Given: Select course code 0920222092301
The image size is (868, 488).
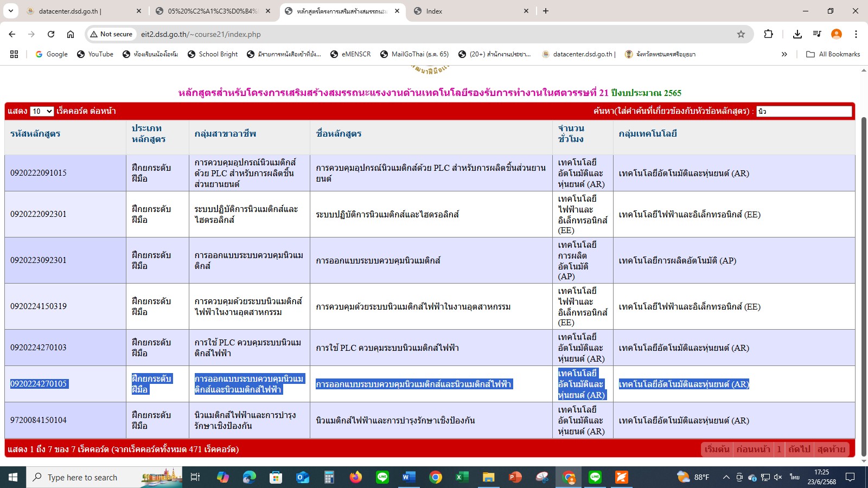Looking at the screenshot, I should pos(39,214).
